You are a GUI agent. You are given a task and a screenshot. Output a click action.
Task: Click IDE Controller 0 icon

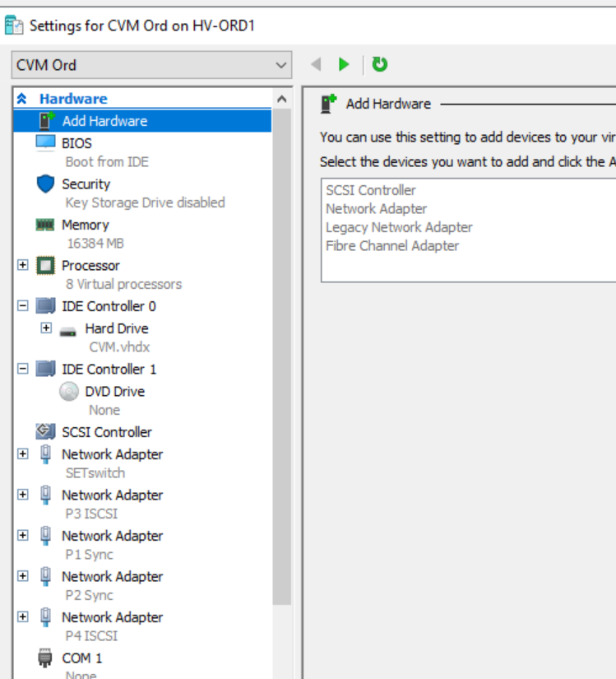pyautogui.click(x=45, y=305)
